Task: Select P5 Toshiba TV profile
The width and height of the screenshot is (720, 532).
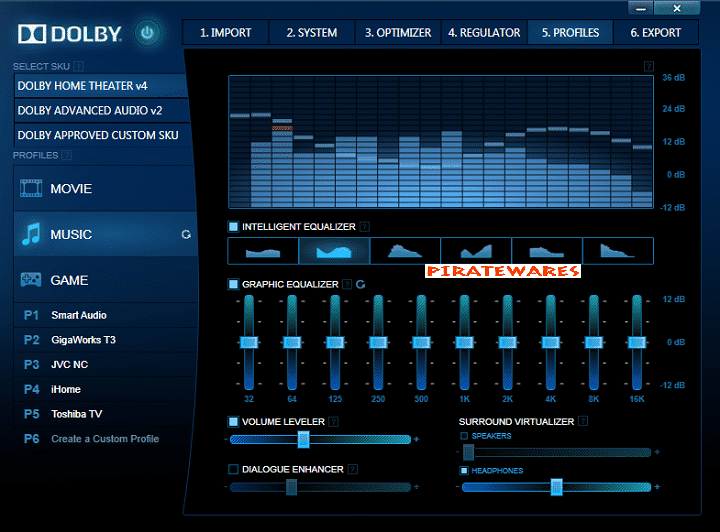Action: point(105,414)
